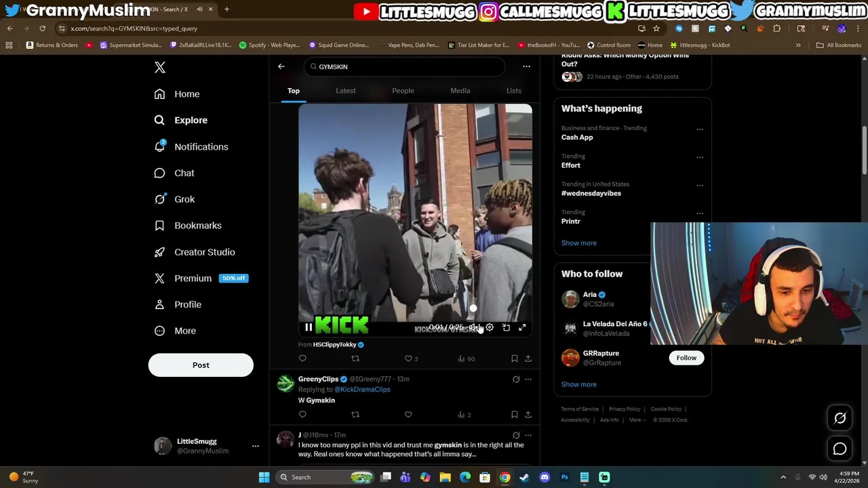The height and width of the screenshot is (488, 868).
Task: Open Grok from the sidebar
Action: [174, 199]
